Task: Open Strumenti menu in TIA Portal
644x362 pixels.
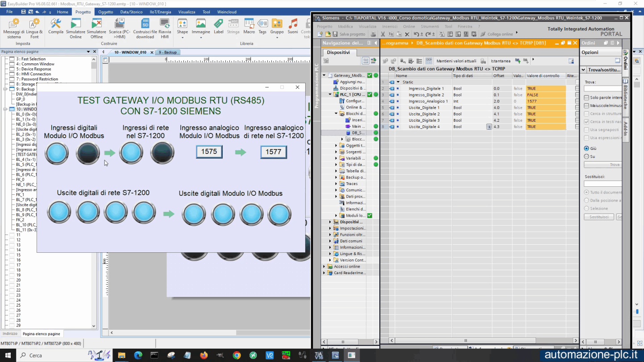Action: [x=430, y=26]
